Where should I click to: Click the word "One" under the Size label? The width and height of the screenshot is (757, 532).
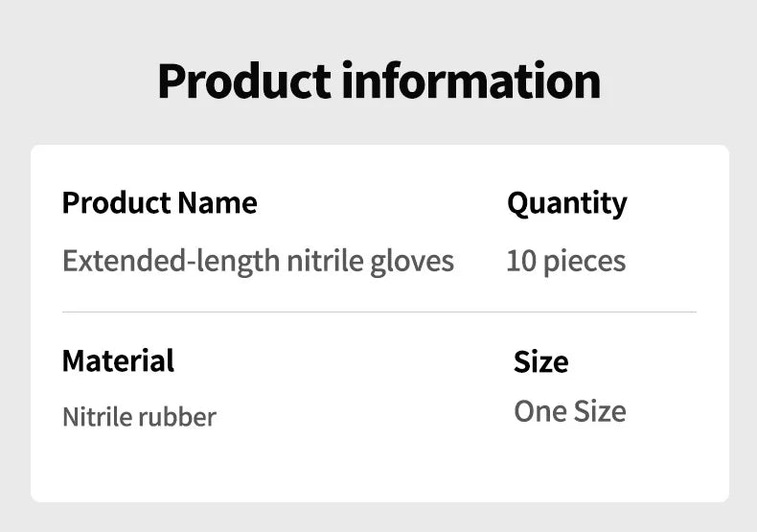pyautogui.click(x=539, y=411)
